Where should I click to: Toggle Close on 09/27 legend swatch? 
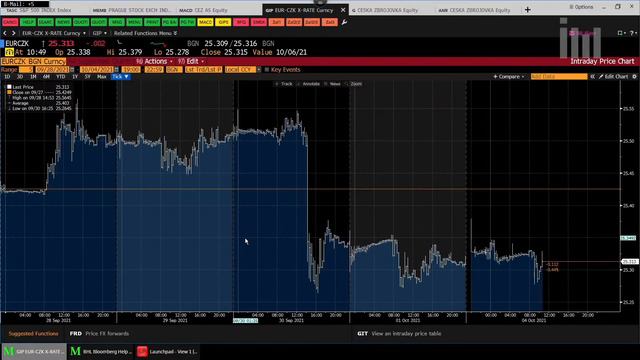click(9, 92)
